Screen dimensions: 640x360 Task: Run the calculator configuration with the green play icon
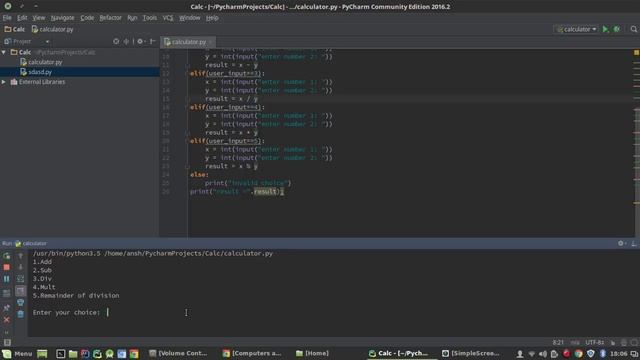pos(605,29)
